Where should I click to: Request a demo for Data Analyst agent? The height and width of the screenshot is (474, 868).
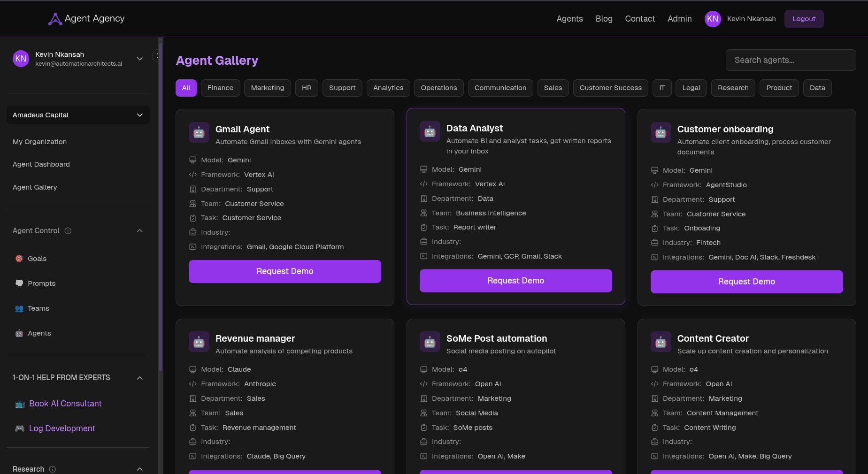515,281
